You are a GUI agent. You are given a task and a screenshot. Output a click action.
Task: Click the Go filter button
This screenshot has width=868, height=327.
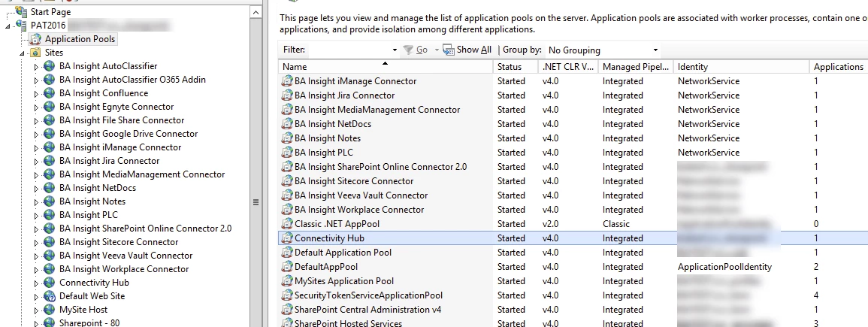415,50
